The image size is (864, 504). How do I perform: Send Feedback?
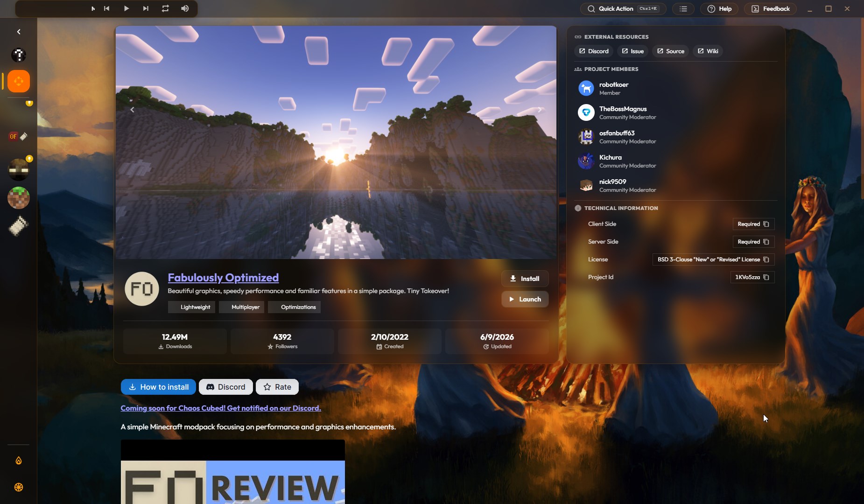770,9
